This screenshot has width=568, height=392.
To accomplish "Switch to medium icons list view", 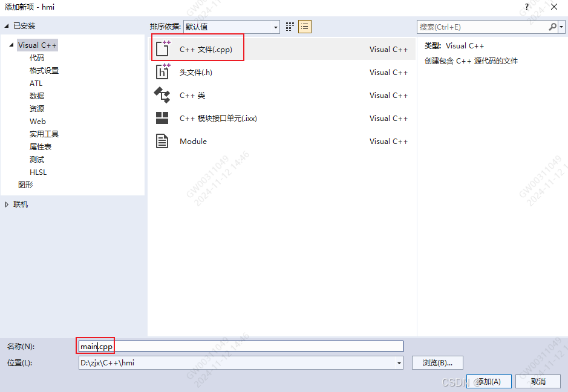I will tap(305, 27).
